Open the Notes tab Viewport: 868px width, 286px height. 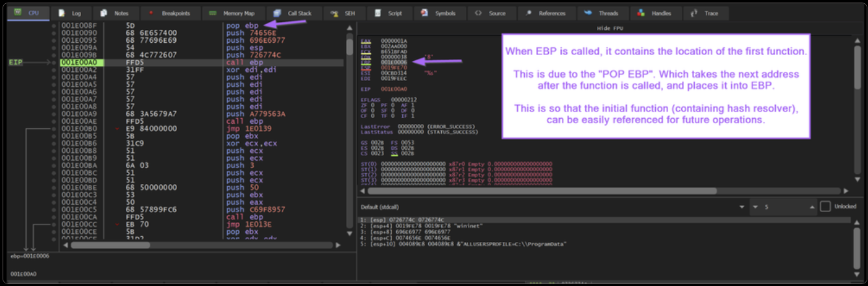click(115, 13)
